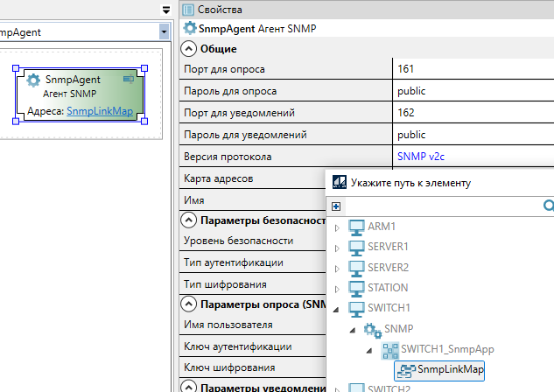
Task: Expand the SERVER1 tree node
Action: 337,248
